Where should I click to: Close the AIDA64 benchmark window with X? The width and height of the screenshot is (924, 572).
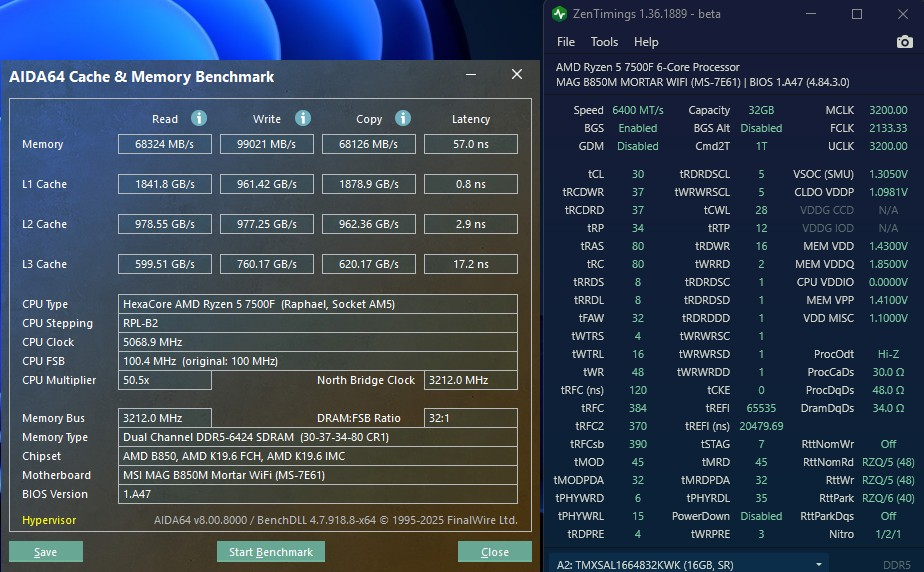[x=517, y=74]
